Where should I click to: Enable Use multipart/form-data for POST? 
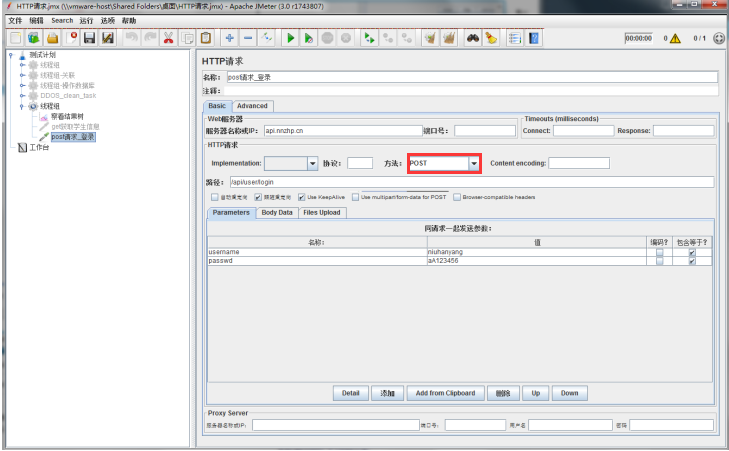click(356, 197)
